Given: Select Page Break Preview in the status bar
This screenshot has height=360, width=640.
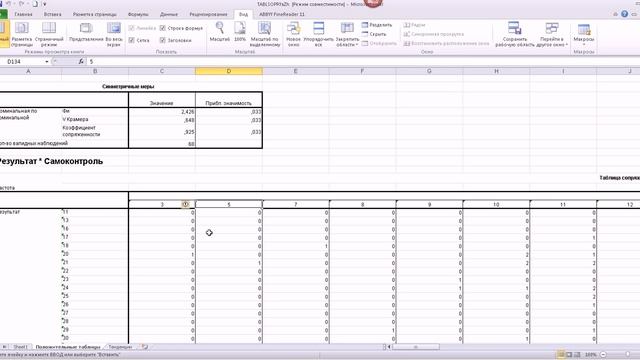Looking at the screenshot, I should click(x=577, y=354).
